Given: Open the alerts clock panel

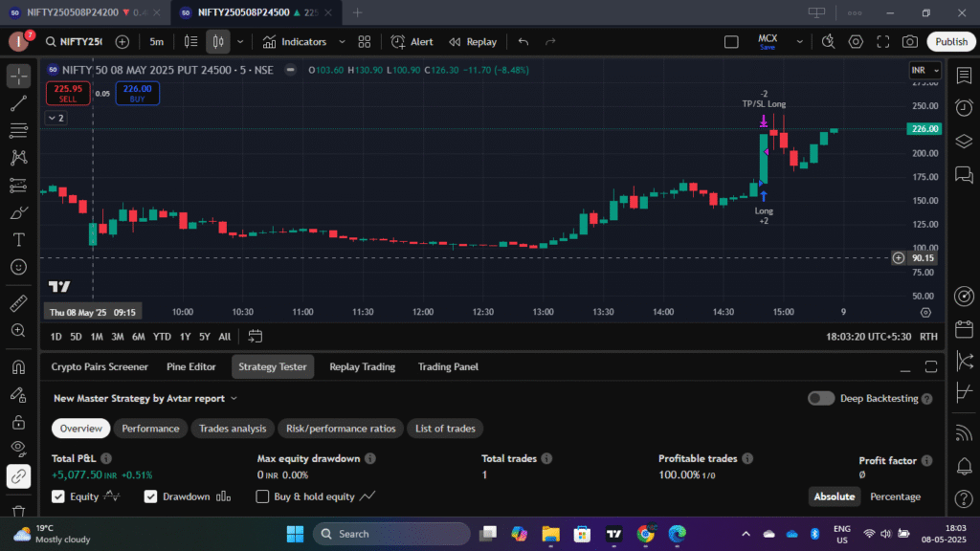Looking at the screenshot, I should click(x=964, y=108).
